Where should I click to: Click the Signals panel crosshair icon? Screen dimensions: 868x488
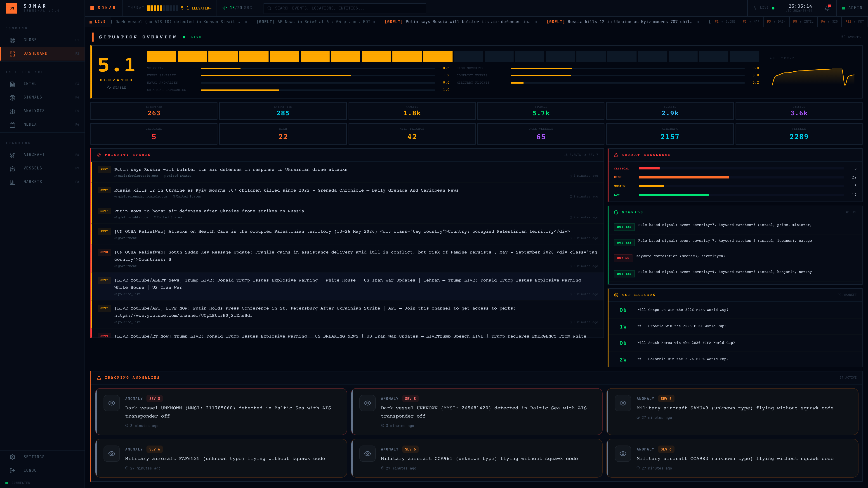tap(616, 212)
